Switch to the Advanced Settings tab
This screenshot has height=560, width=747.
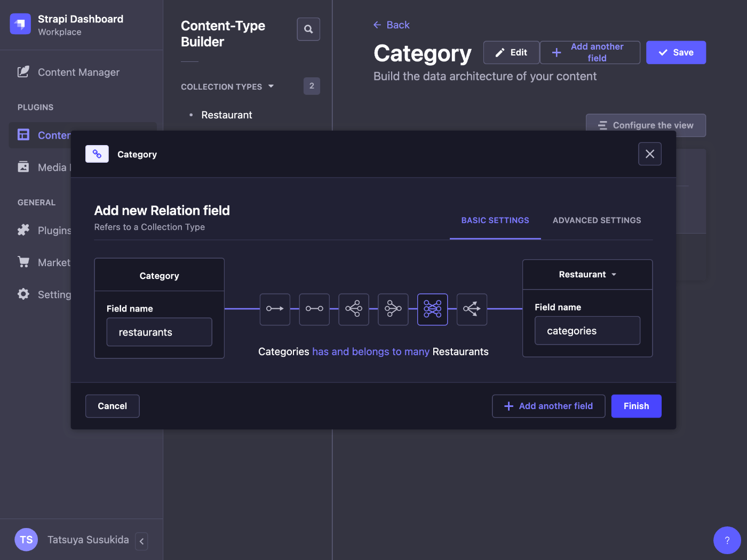597,220
